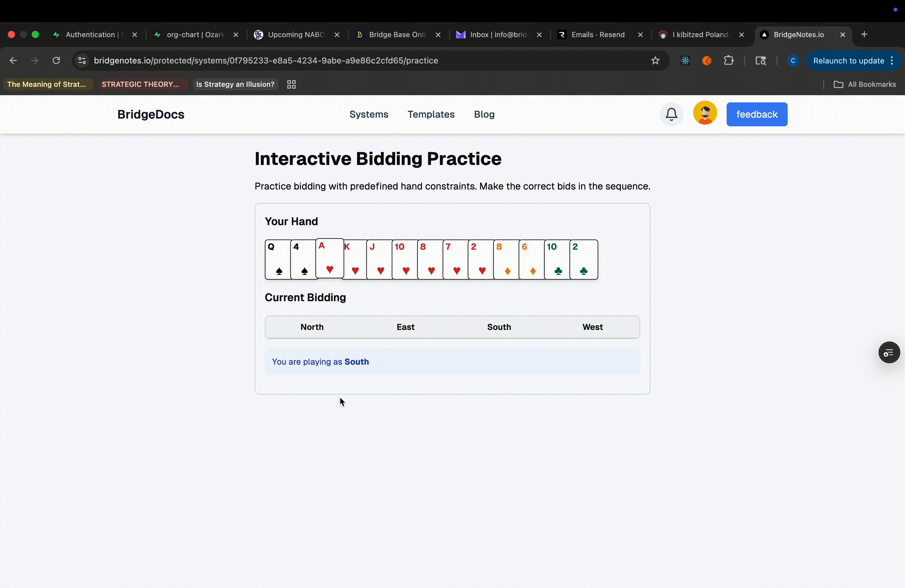Click the 2 of clubs card
The image size is (905, 588).
pos(584,260)
